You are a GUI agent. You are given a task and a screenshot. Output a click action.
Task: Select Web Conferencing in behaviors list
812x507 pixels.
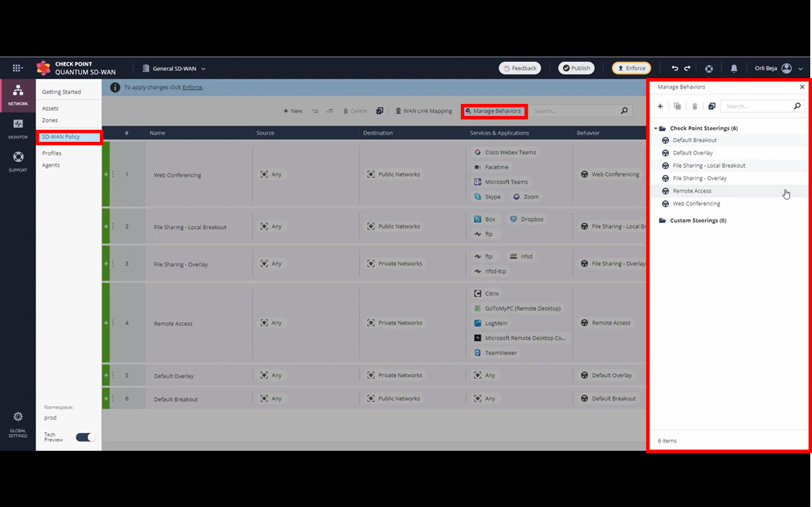click(729, 203)
